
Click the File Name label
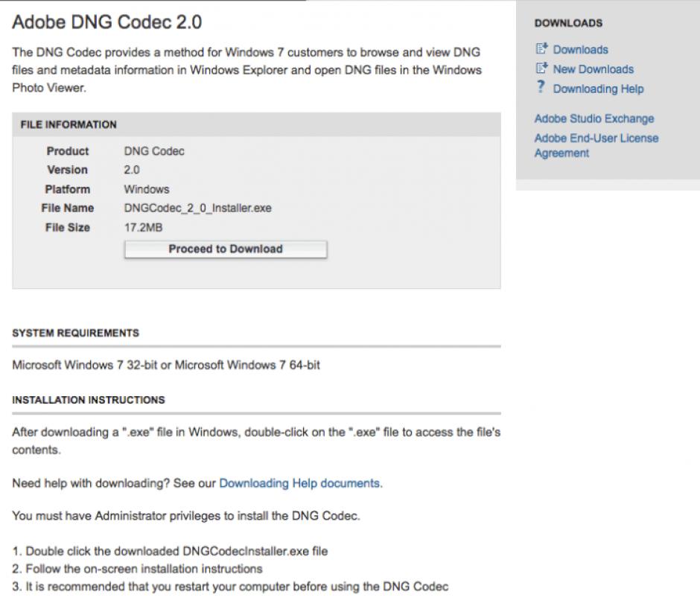coord(68,208)
